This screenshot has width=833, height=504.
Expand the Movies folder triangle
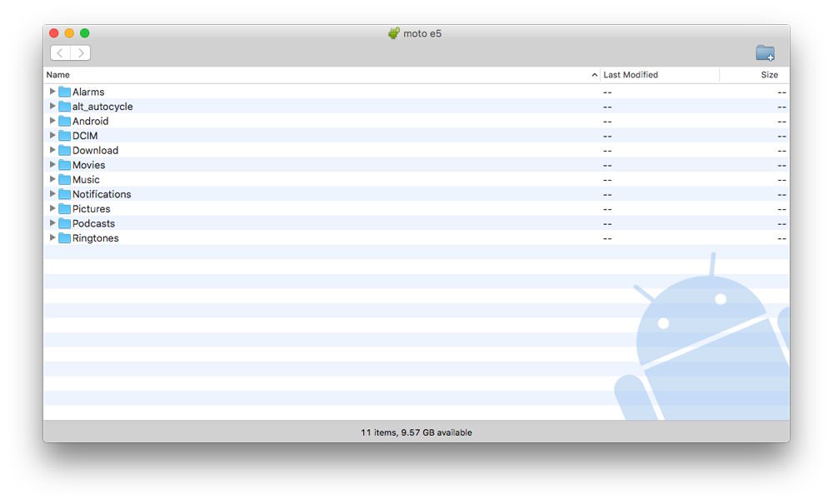click(52, 165)
